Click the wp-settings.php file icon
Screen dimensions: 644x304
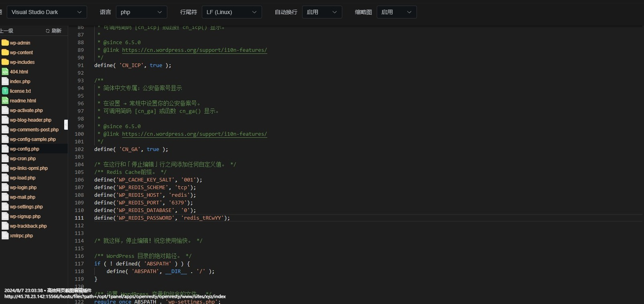coord(5,206)
